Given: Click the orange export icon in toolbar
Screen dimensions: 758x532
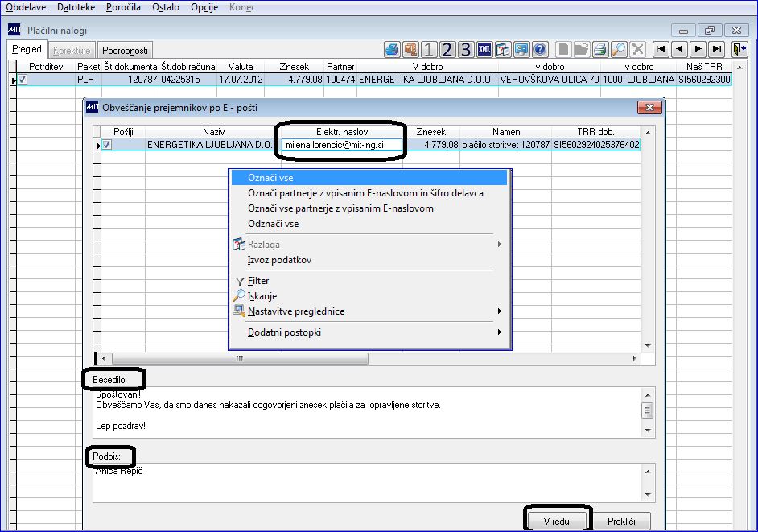Looking at the screenshot, I should tap(410, 49).
